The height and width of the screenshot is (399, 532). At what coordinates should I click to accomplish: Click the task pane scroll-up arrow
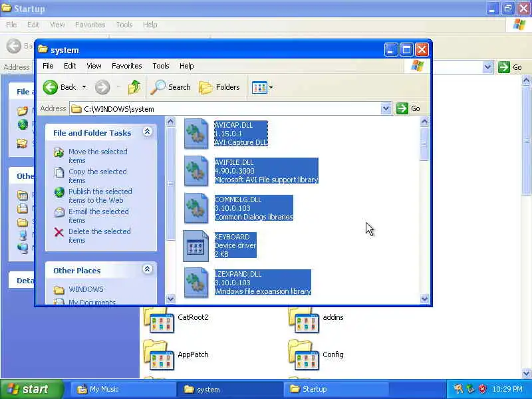[x=170, y=122]
